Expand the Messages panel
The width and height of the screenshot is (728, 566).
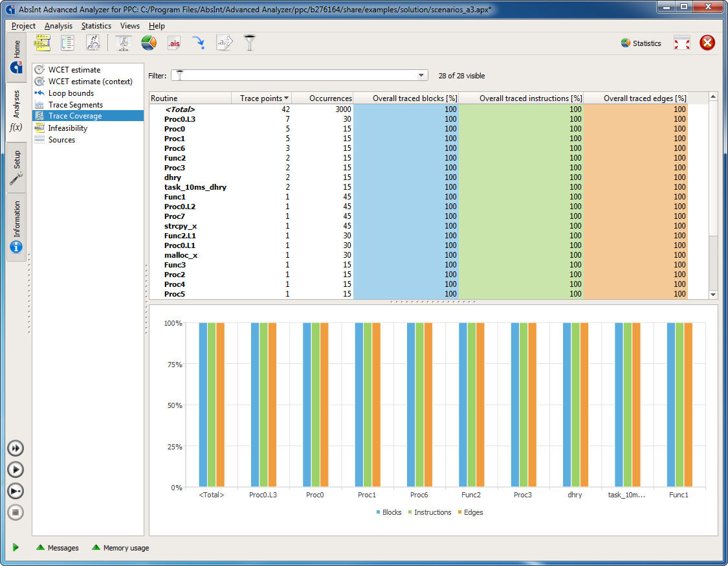[x=57, y=548]
